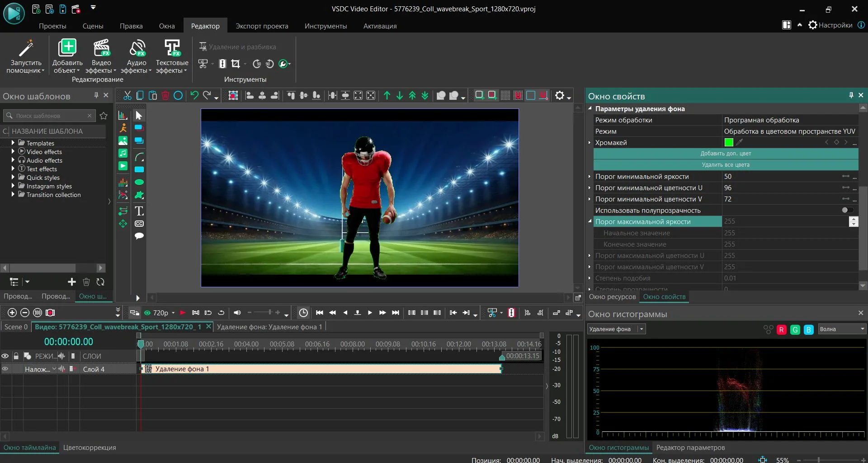Viewport: 868px width, 463px height.
Task: Open the histogram Wave type dropdown
Action: (x=842, y=329)
